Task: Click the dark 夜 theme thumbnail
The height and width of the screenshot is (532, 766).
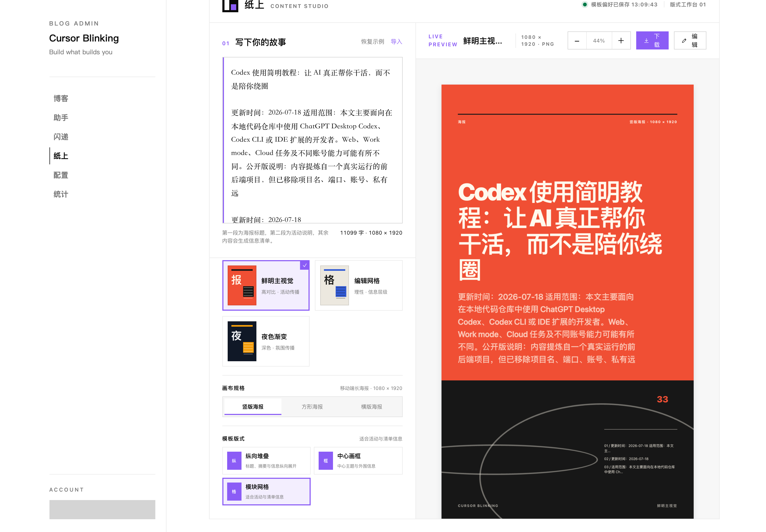Action: 242,341
